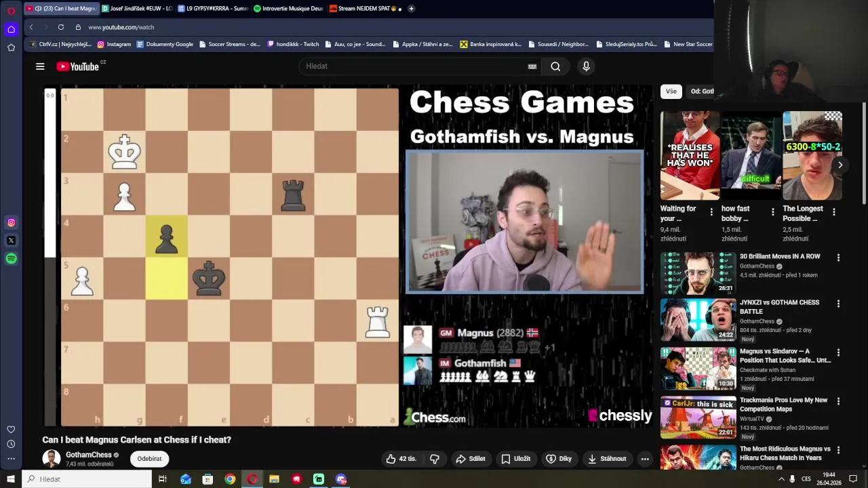Open more actions menu beside Stáhnout
868x488 pixels.
click(645, 459)
